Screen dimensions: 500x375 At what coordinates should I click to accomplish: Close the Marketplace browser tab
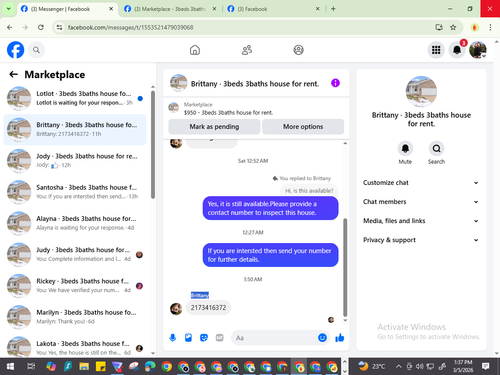215,9
